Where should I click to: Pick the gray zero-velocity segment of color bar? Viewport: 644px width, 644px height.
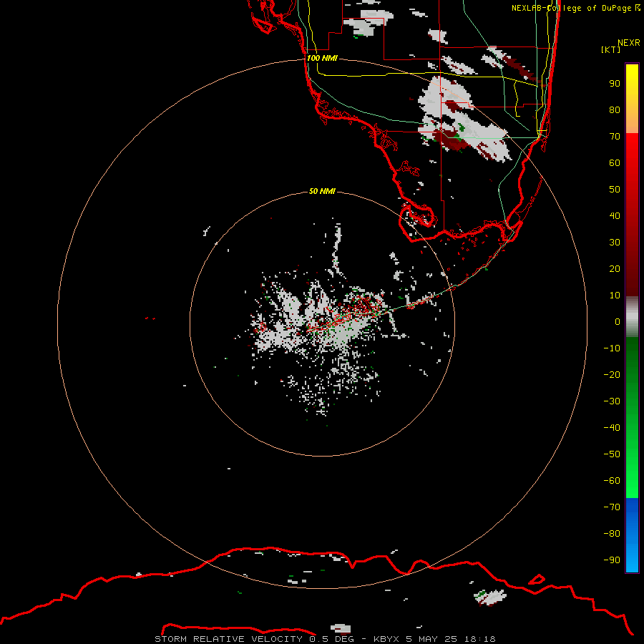(632, 317)
